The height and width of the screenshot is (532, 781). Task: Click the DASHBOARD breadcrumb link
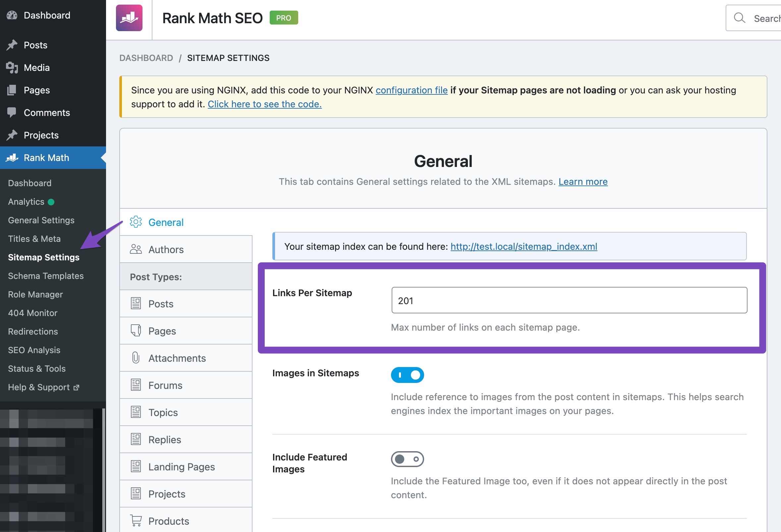(x=146, y=58)
